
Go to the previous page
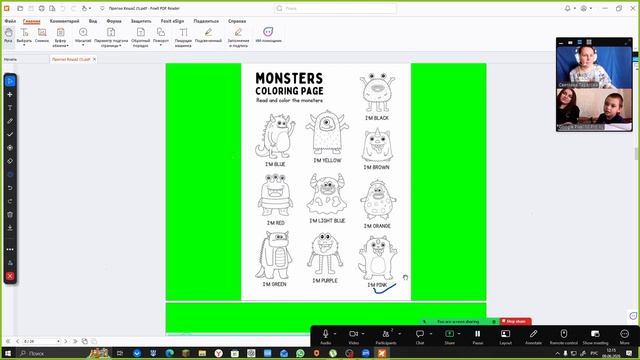[17, 341]
